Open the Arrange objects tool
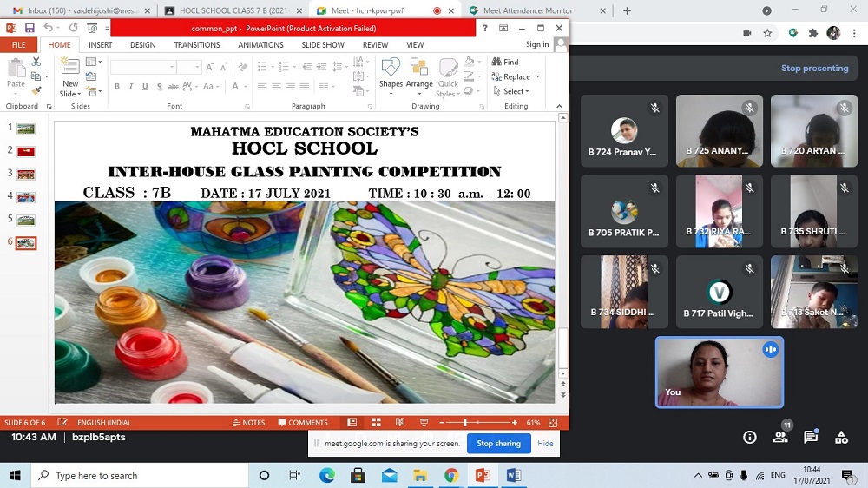868x488 pixels. 419,73
